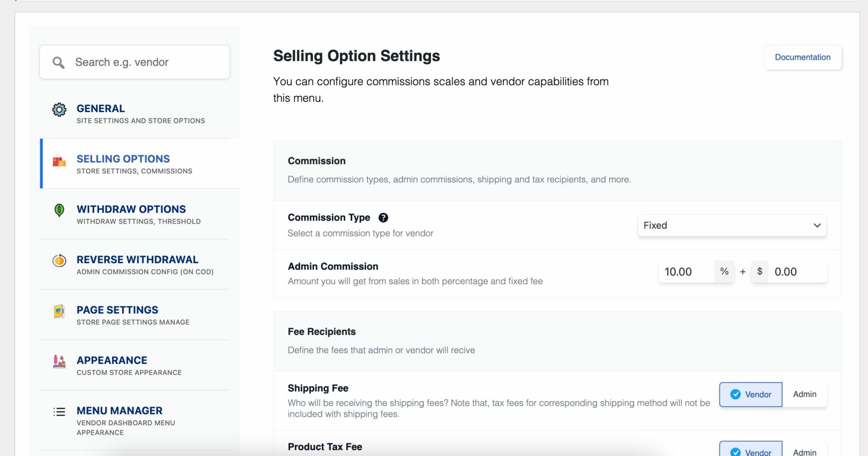Focus the settings search field
Screen dimensions: 868x456
point(135,62)
